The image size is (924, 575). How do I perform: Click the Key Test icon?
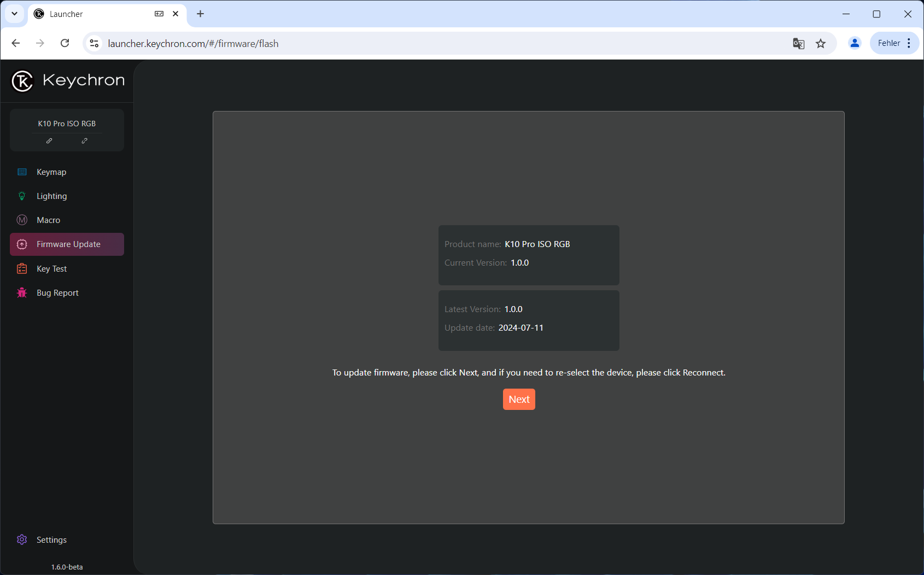point(22,269)
